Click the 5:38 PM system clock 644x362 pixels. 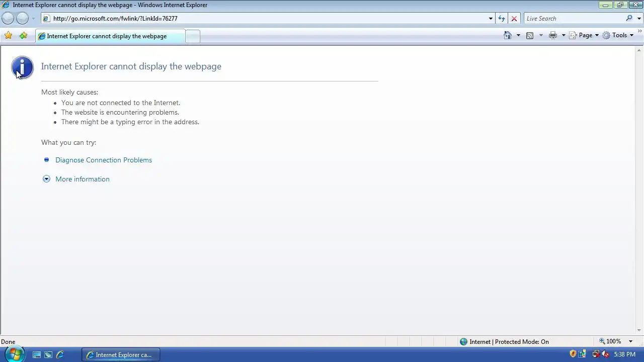point(625,354)
